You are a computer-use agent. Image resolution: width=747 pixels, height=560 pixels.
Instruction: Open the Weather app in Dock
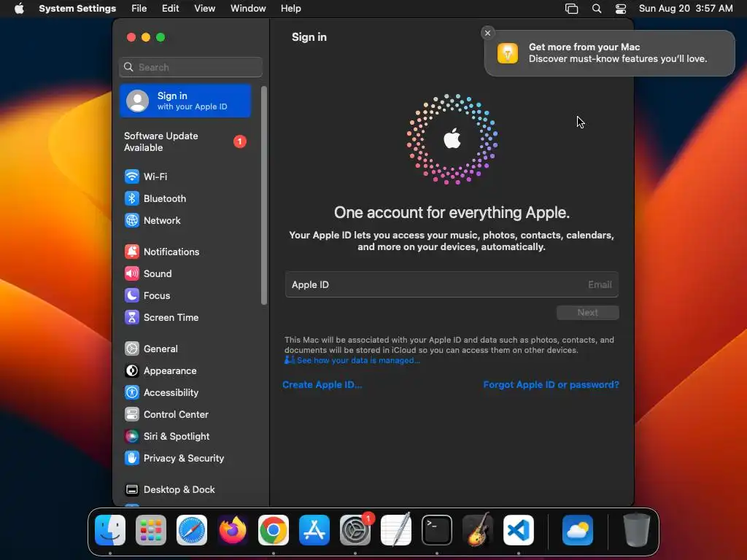(x=578, y=530)
